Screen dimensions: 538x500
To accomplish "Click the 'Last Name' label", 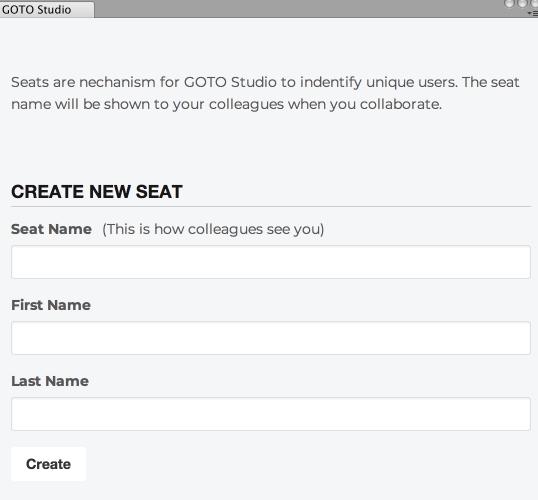I will [x=50, y=381].
